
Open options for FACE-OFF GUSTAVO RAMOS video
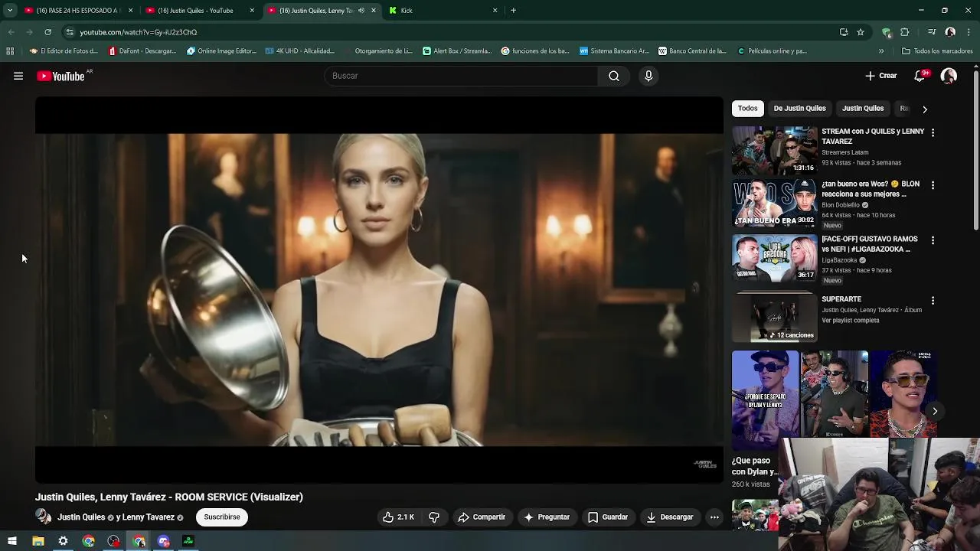point(933,240)
